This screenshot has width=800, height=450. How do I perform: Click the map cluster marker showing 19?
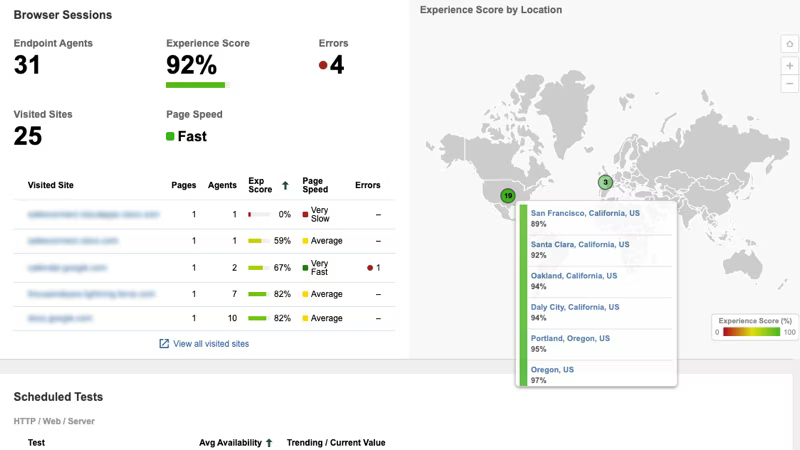click(508, 195)
